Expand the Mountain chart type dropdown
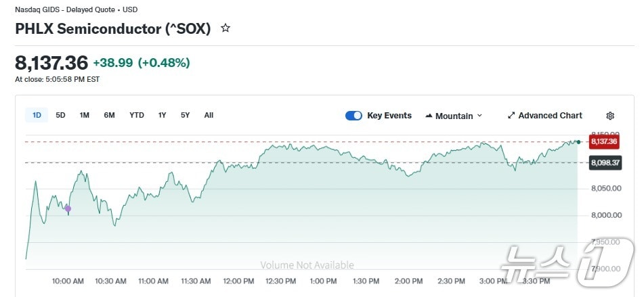644x297 pixels. (480, 116)
